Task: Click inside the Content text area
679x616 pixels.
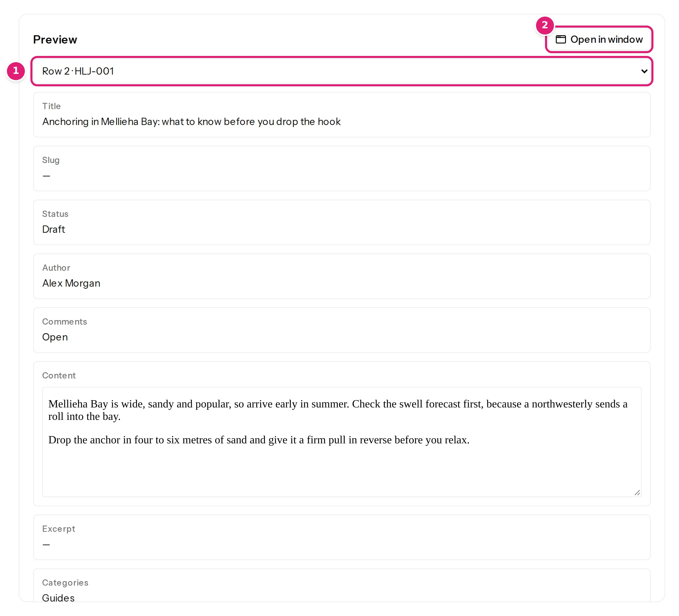Action: point(342,442)
